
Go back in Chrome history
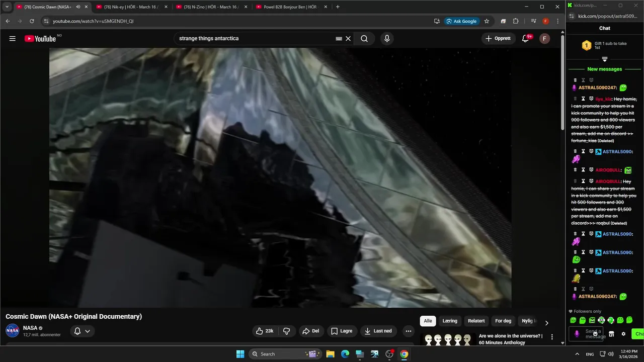[8, 21]
